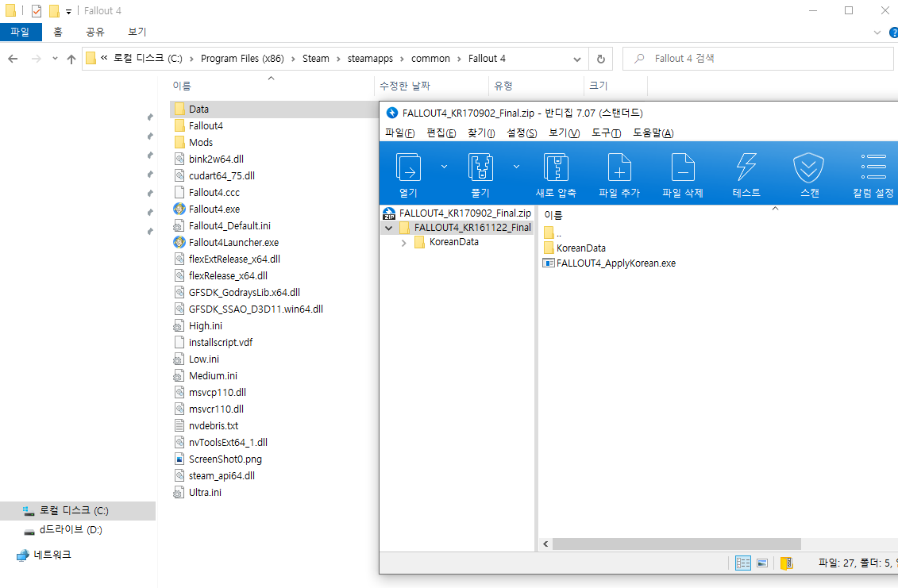898x588 pixels.
Task: Switch to details view icon in Bandizip status bar
Action: pyautogui.click(x=743, y=563)
